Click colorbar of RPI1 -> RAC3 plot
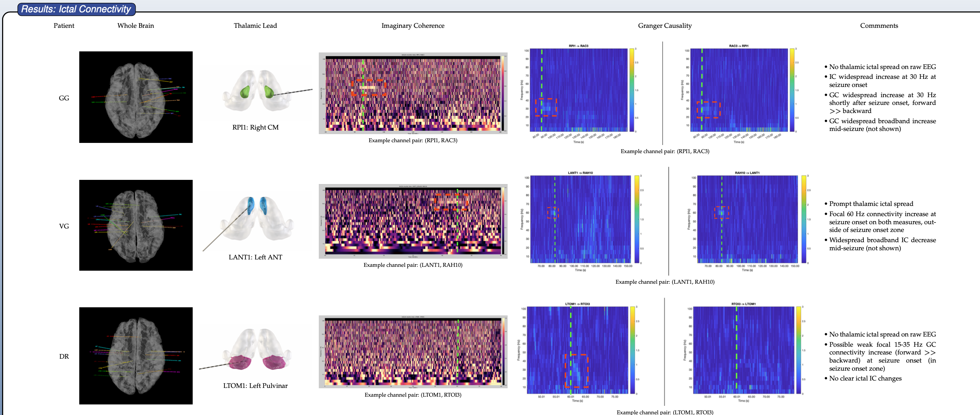Screen dimensions: 980x415 click(x=632, y=90)
